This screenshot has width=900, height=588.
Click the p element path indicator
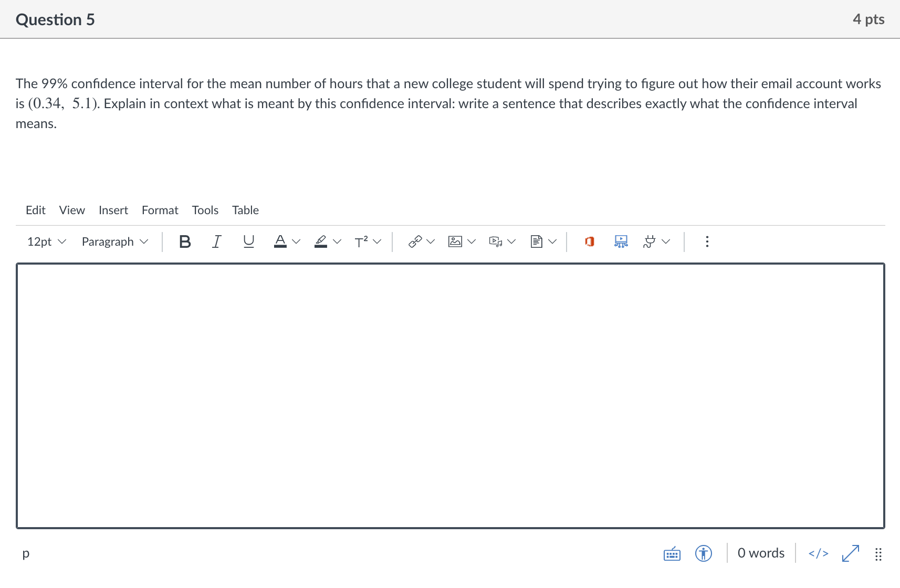(x=26, y=553)
